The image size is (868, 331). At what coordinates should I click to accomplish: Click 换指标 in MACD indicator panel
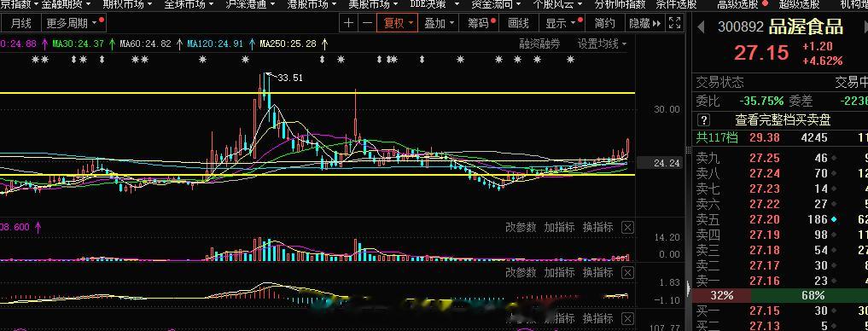(x=597, y=272)
